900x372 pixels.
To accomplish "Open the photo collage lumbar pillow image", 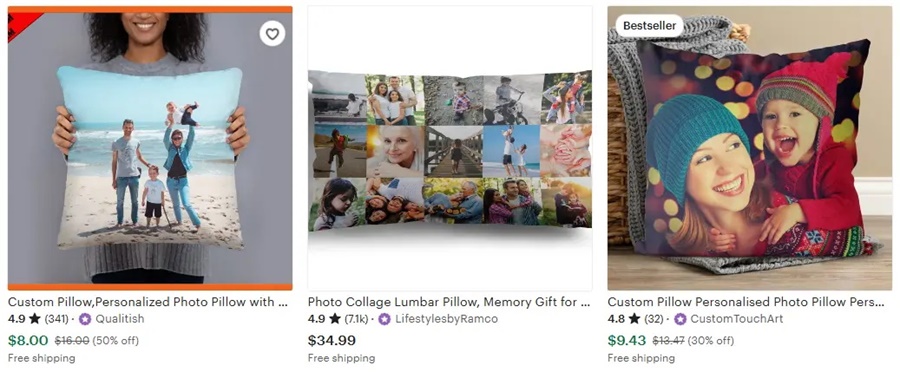I will click(x=450, y=148).
